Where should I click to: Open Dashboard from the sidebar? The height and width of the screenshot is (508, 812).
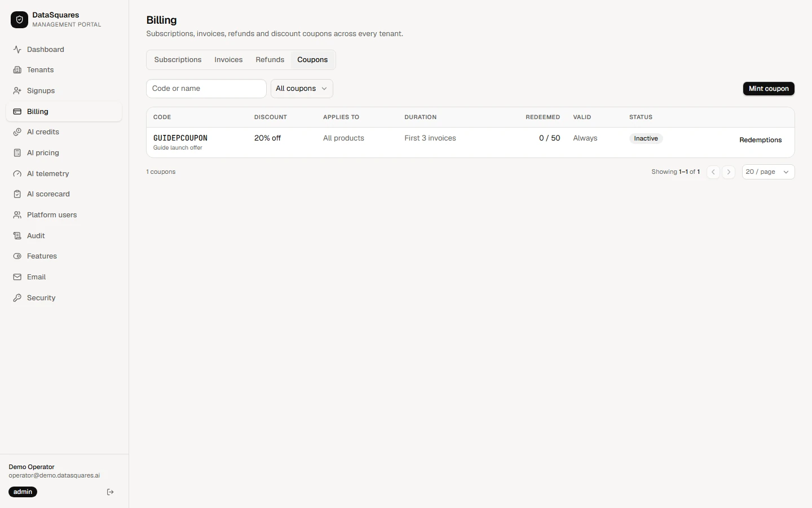(x=64, y=50)
